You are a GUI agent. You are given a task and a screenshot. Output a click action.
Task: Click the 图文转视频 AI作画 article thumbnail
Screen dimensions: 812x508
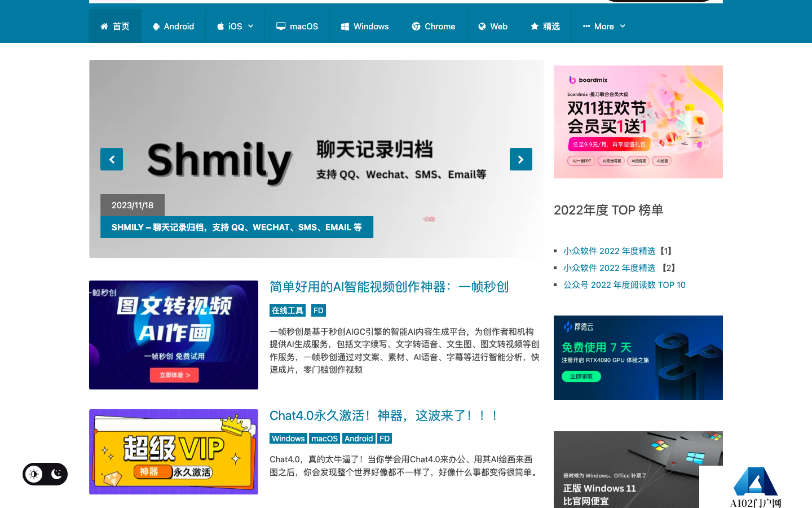pos(174,335)
